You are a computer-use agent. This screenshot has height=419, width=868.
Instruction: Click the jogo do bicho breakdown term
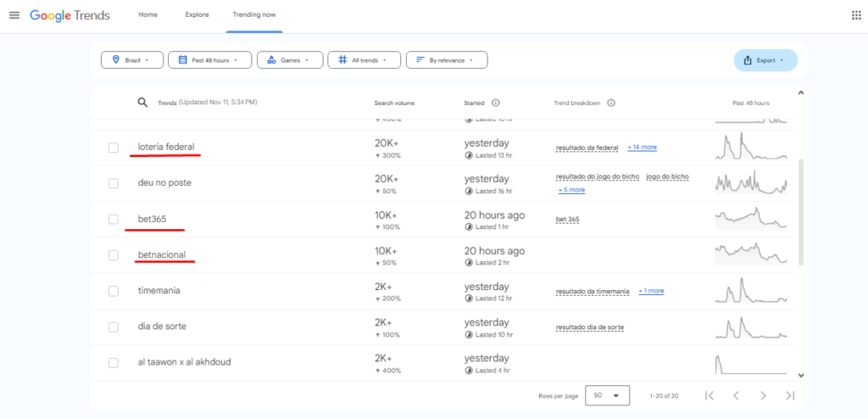coord(668,176)
